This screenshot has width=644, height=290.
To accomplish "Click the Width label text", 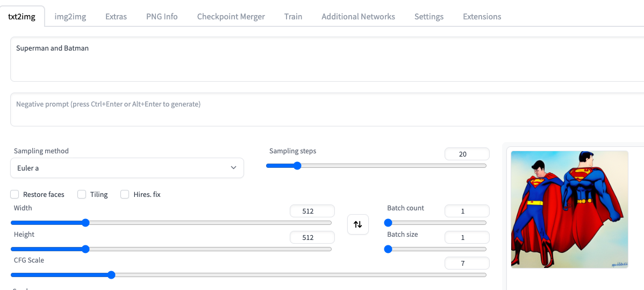I will click(23, 208).
